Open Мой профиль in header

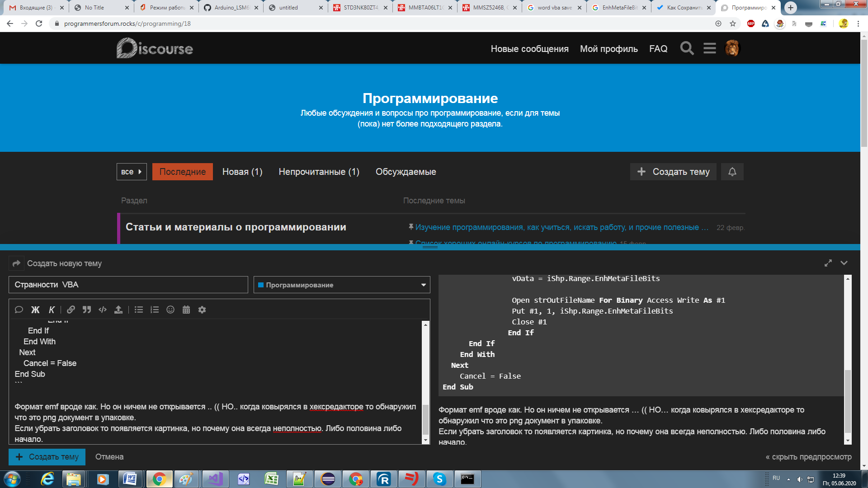(x=609, y=49)
